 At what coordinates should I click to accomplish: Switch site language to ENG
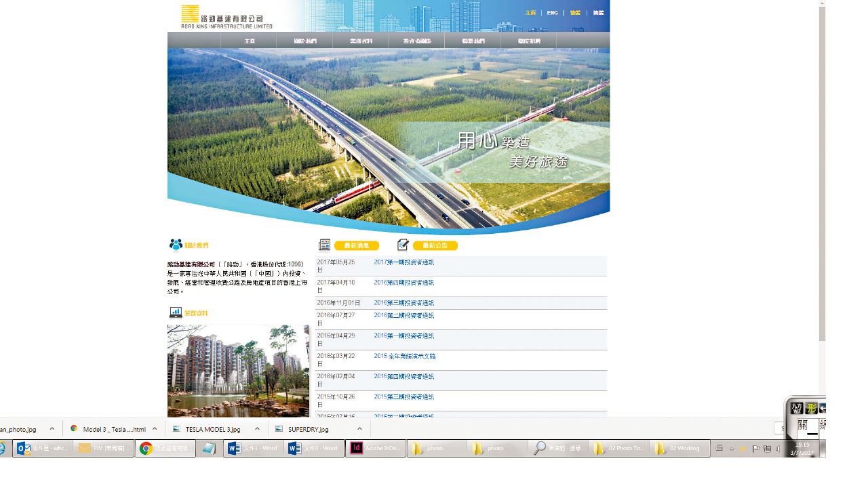[x=552, y=13]
